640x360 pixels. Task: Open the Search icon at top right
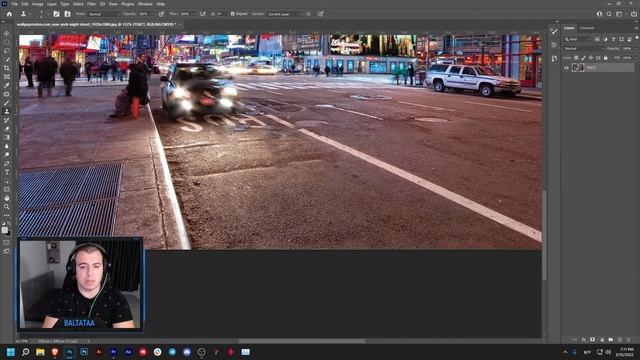pyautogui.click(x=609, y=14)
